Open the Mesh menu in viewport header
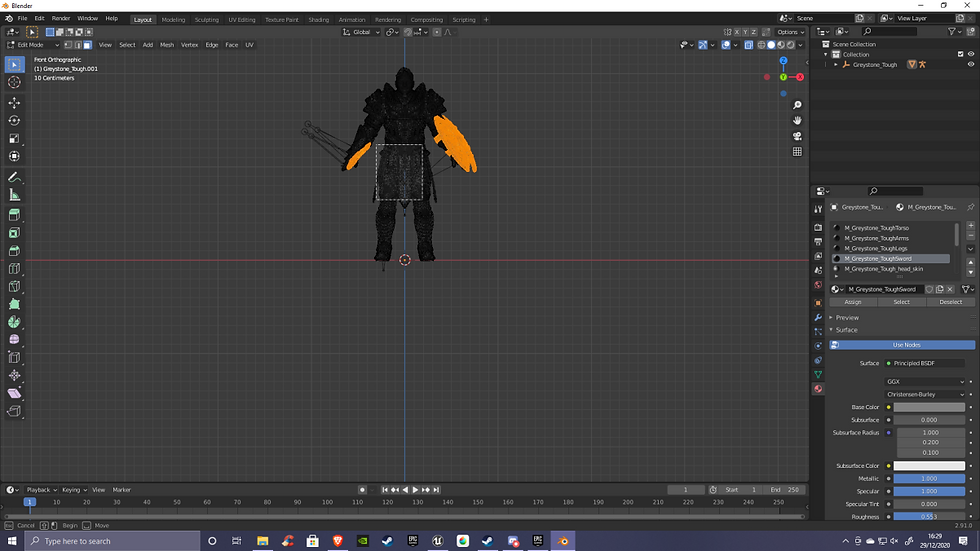The image size is (980, 551). click(x=167, y=45)
